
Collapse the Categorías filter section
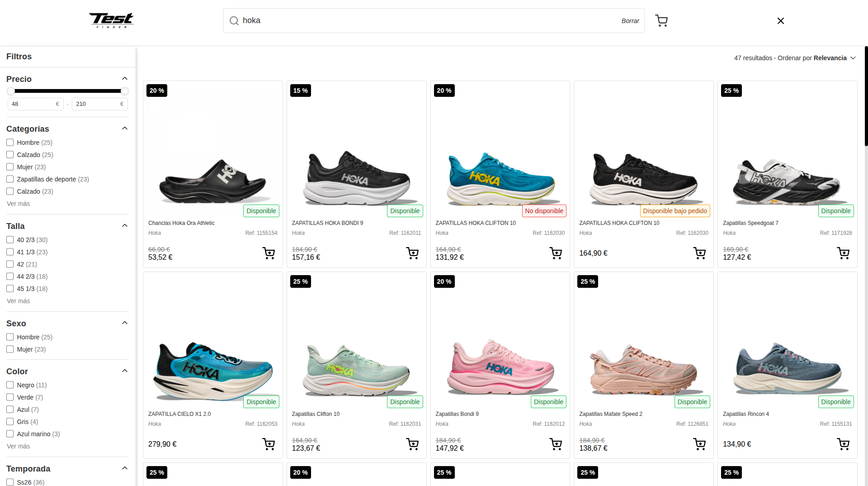[125, 129]
